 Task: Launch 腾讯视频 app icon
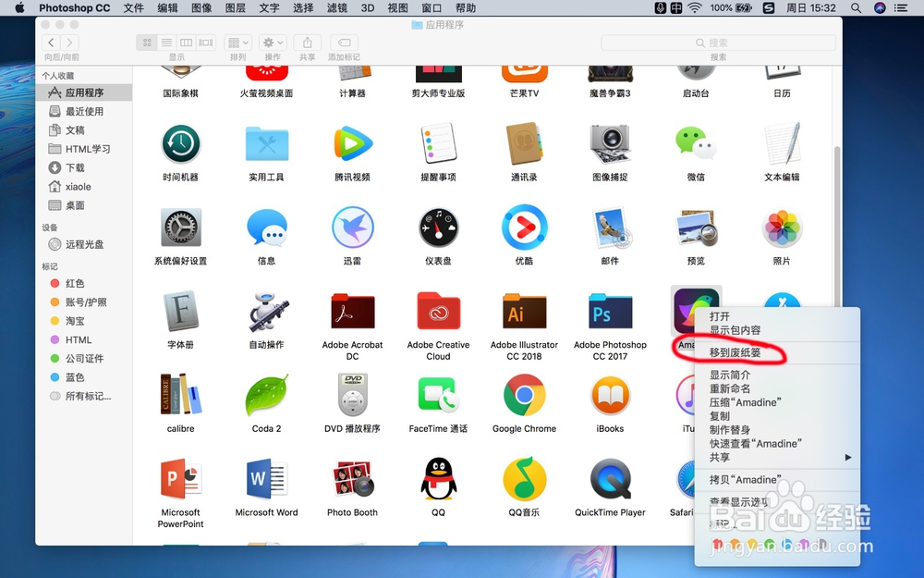[x=352, y=143]
